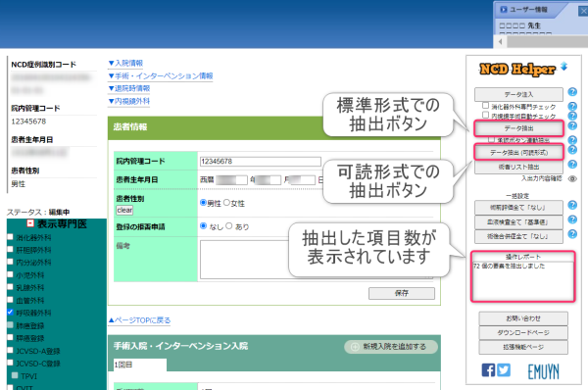Click the clear button under 患者性別
Screen dimensions: 588x390
click(x=124, y=210)
